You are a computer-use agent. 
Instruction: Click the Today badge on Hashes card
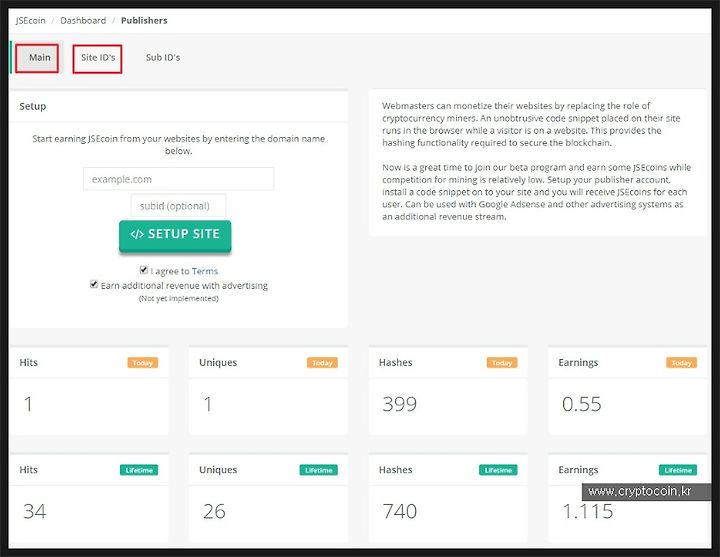pyautogui.click(x=502, y=363)
